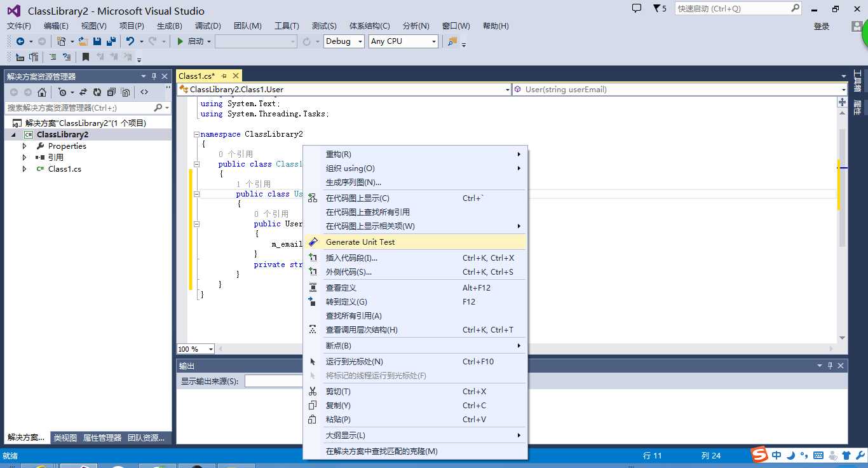Click the View Code icon in Solution Explorer
Screen dimensions: 868x468
[x=144, y=92]
